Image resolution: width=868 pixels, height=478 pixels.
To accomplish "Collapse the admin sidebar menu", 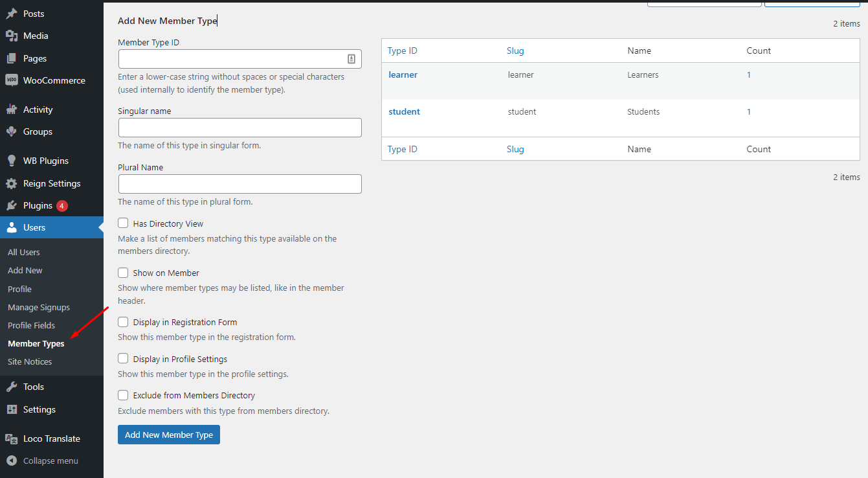I will click(43, 461).
